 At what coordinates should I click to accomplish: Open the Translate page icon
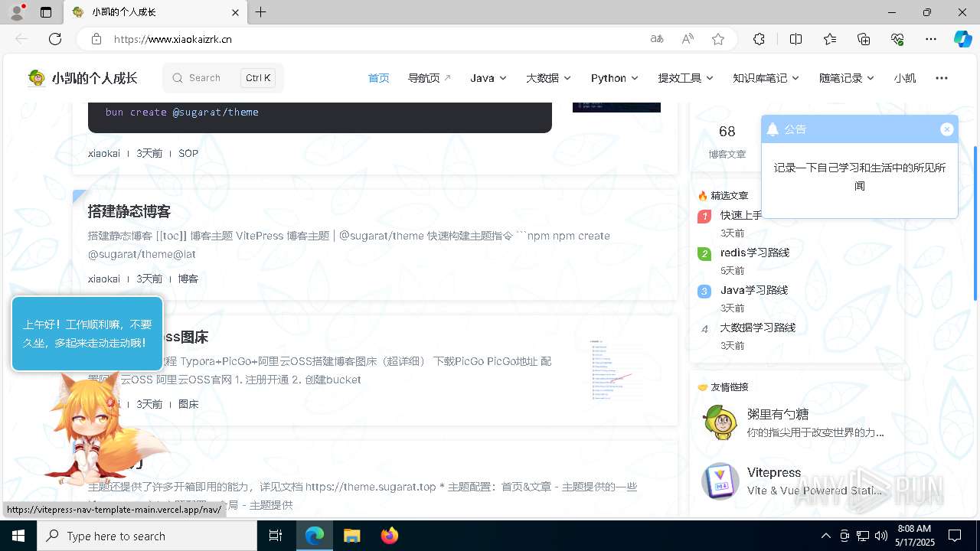(656, 39)
